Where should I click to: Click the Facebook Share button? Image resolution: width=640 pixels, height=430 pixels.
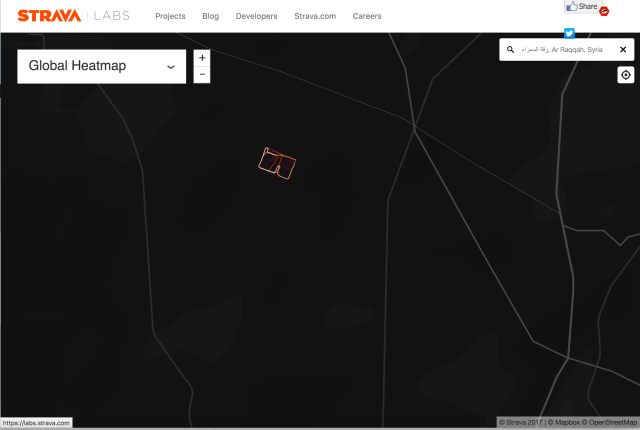point(582,7)
